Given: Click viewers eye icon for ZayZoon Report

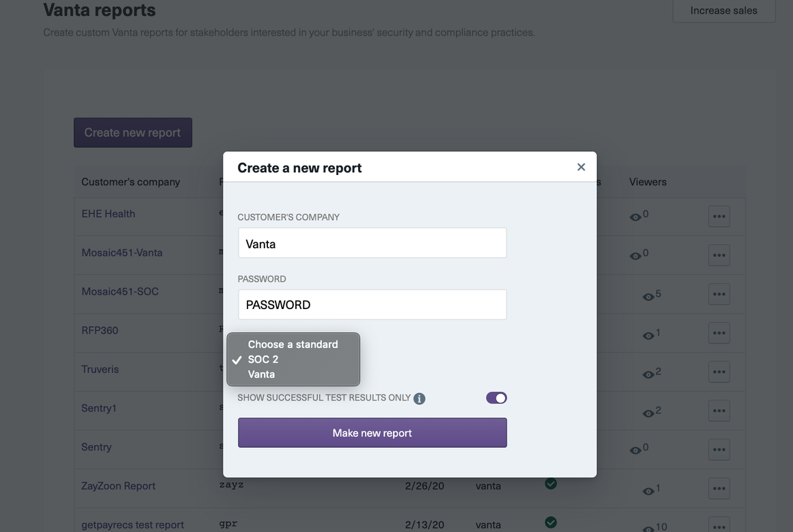Looking at the screenshot, I should [648, 492].
